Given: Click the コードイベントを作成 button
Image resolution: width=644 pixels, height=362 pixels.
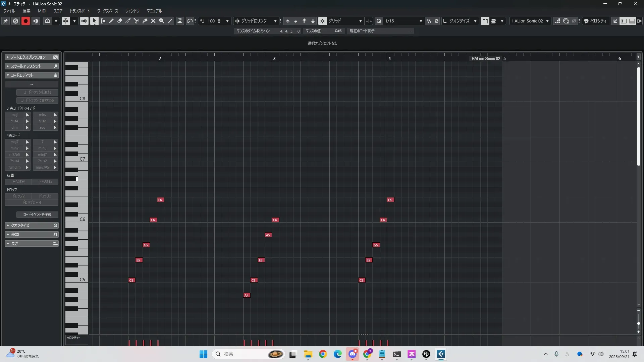Looking at the screenshot, I should pos(37,215).
